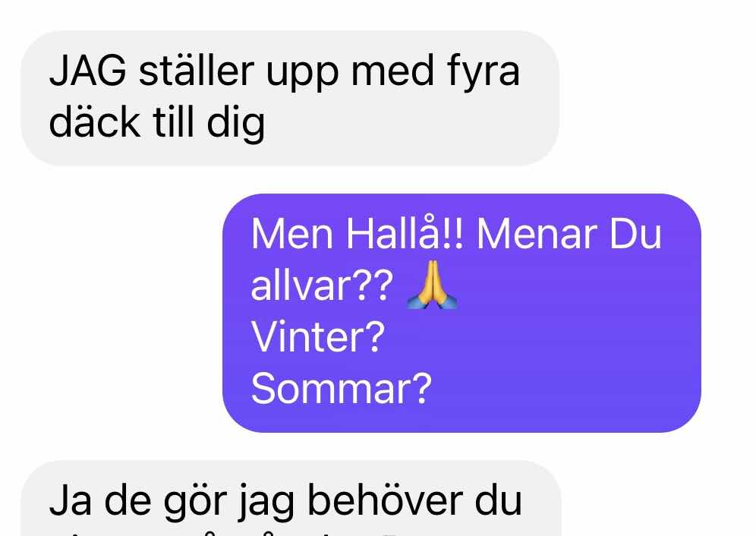Tap the words 'Menar Du' in purple bubble
This screenshot has height=536, width=756.
coord(569,234)
